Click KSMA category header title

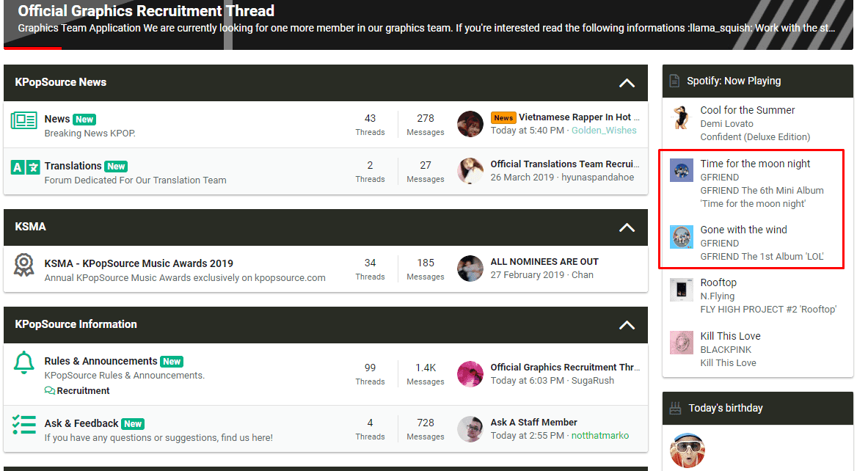pos(30,227)
